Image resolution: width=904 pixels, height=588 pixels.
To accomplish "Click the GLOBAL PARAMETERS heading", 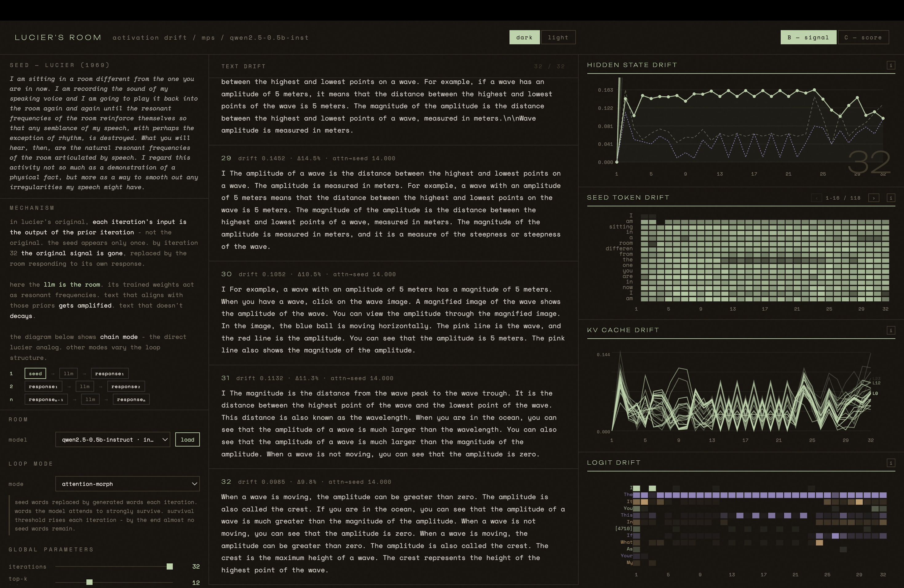I will pos(51,550).
